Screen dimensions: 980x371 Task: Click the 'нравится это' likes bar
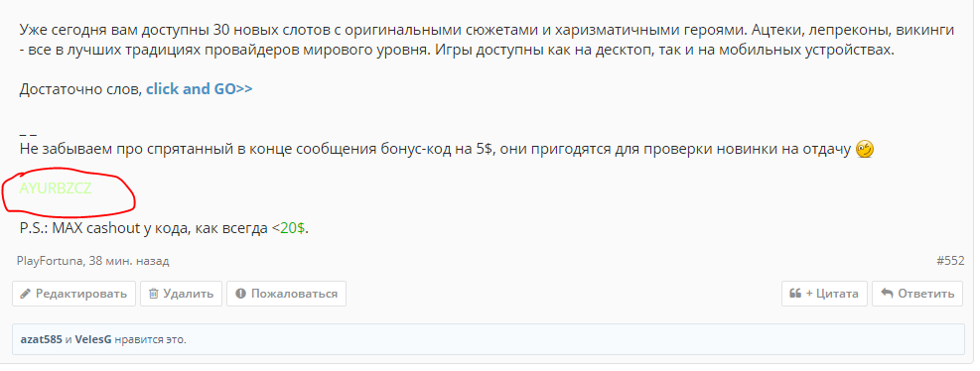pyautogui.click(x=489, y=339)
